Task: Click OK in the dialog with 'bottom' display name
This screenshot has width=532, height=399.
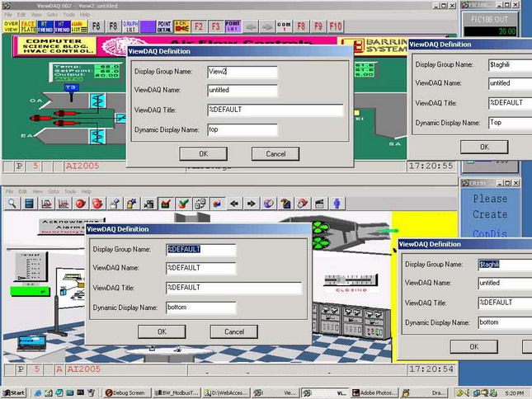Action: (x=162, y=331)
